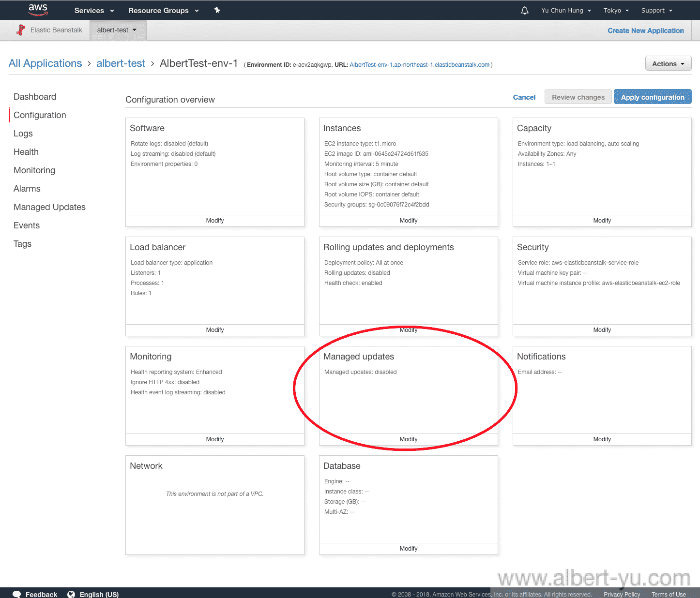Modify the Software configuration card

pyautogui.click(x=215, y=221)
